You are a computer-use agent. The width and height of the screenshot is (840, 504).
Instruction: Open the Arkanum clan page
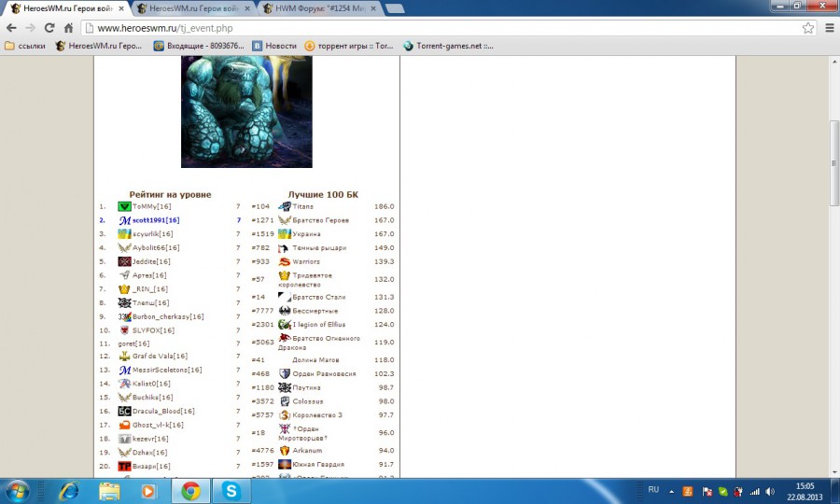tap(307, 451)
